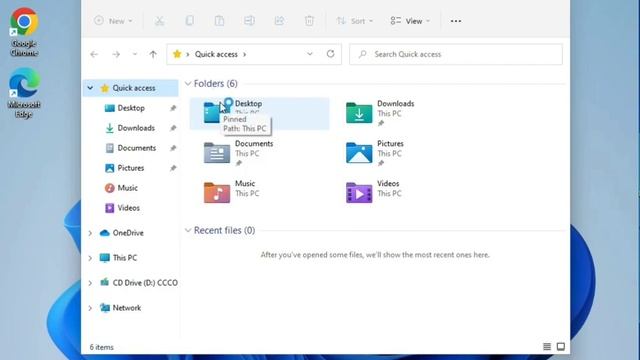Open the New item menu

point(113,21)
